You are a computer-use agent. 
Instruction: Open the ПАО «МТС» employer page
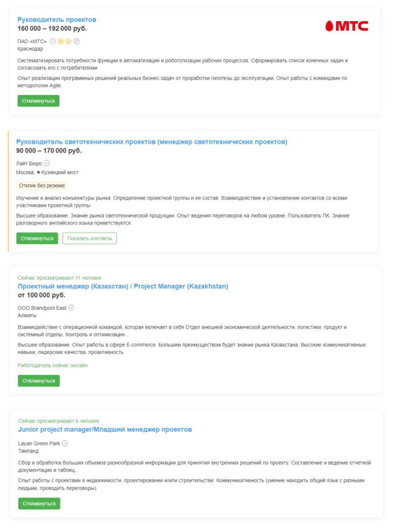(32, 41)
